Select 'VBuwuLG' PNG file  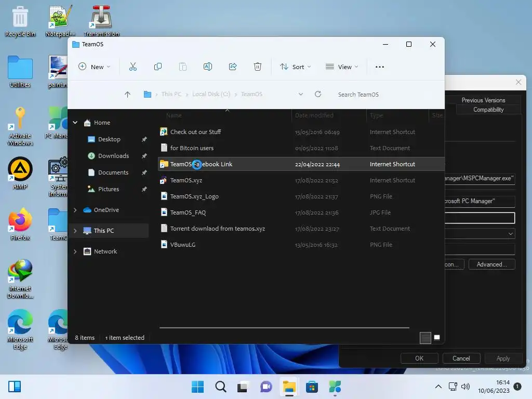183,245
